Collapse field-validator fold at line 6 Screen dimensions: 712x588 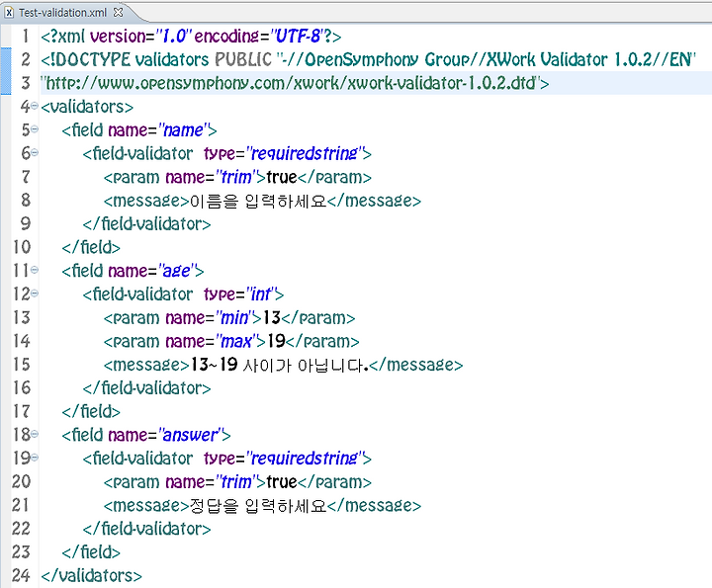pyautogui.click(x=35, y=153)
